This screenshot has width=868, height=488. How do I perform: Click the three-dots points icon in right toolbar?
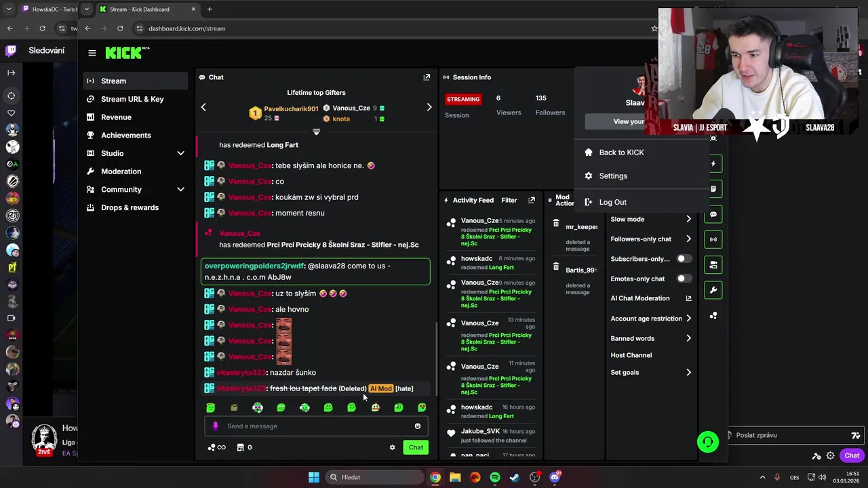(x=713, y=315)
